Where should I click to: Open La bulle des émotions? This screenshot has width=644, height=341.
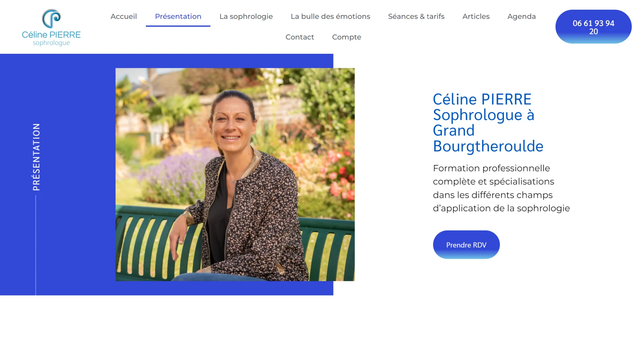pyautogui.click(x=330, y=16)
